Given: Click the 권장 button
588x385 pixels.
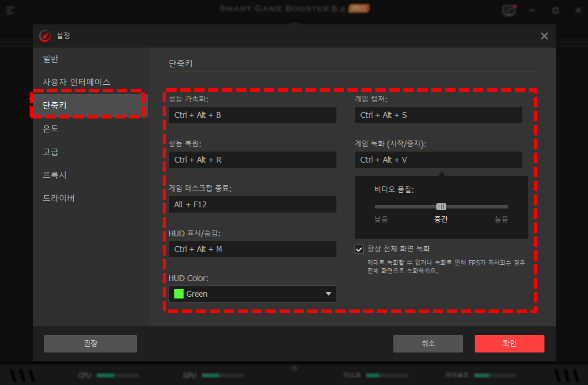Looking at the screenshot, I should click(x=91, y=344).
